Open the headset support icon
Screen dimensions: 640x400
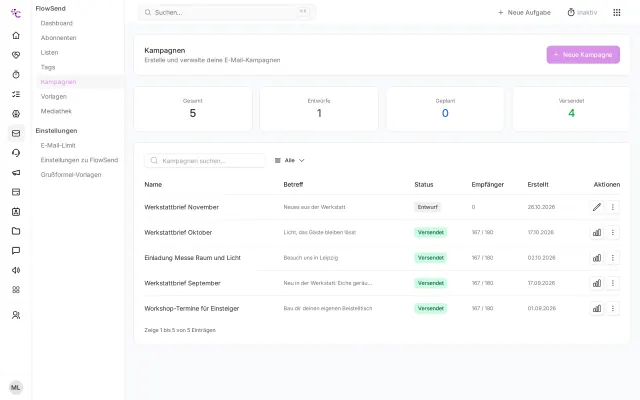click(16, 153)
